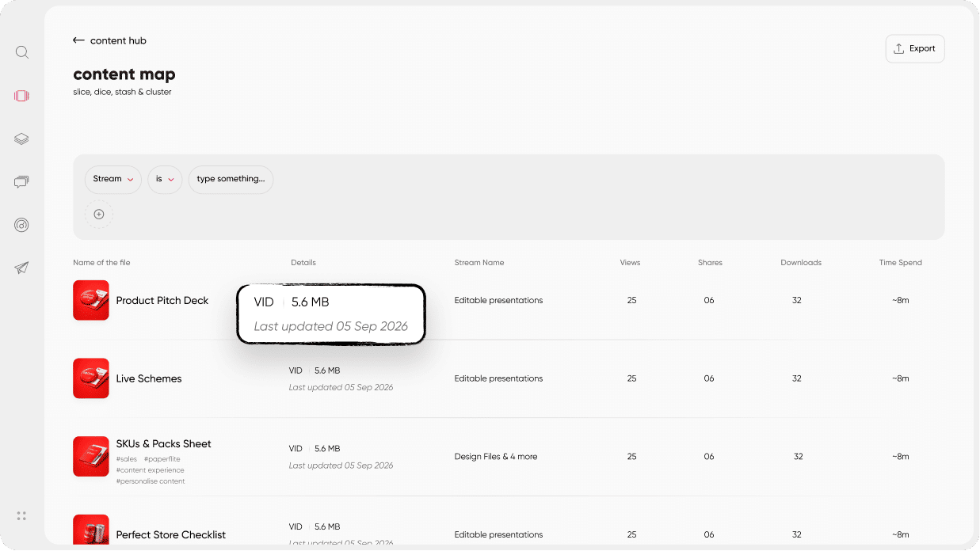Viewport: 980px width, 551px height.
Task: Open the paper plane send icon
Action: [21, 268]
